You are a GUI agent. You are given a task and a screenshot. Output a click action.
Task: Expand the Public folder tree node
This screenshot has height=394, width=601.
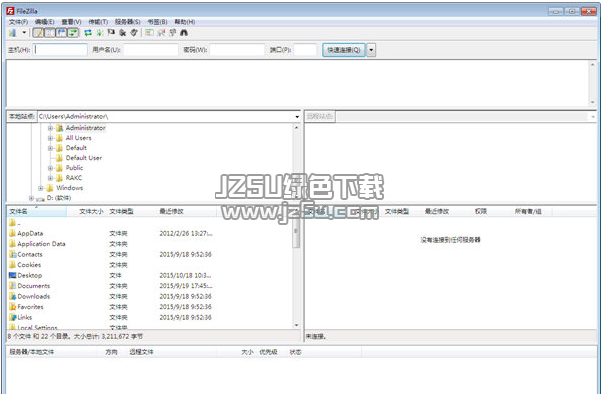pyautogui.click(x=50, y=168)
